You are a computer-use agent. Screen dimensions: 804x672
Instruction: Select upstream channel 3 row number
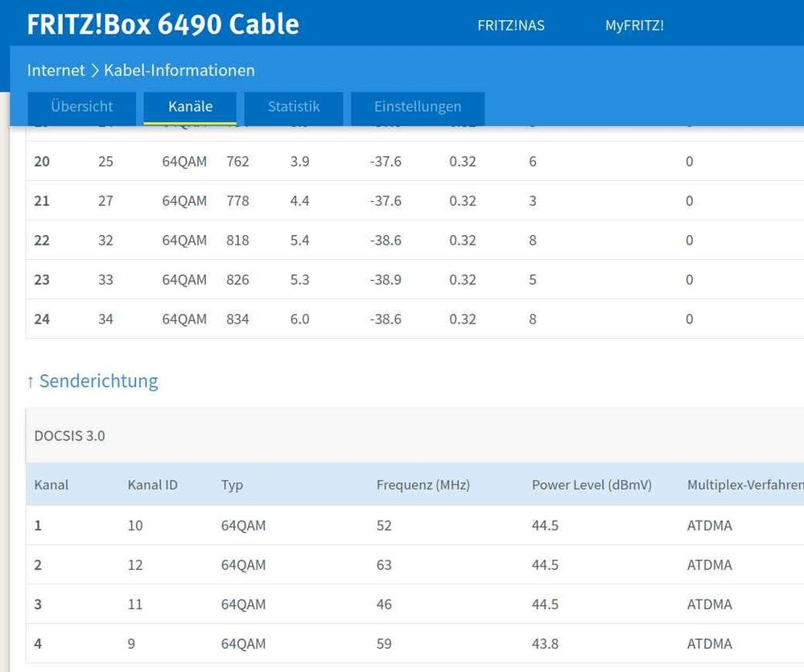click(38, 604)
